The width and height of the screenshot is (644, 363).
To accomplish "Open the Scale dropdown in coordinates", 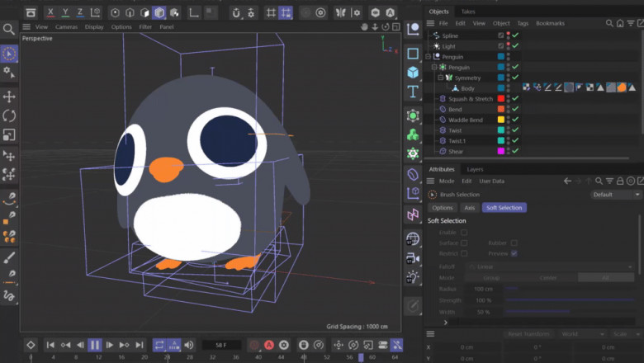I will pos(627,334).
